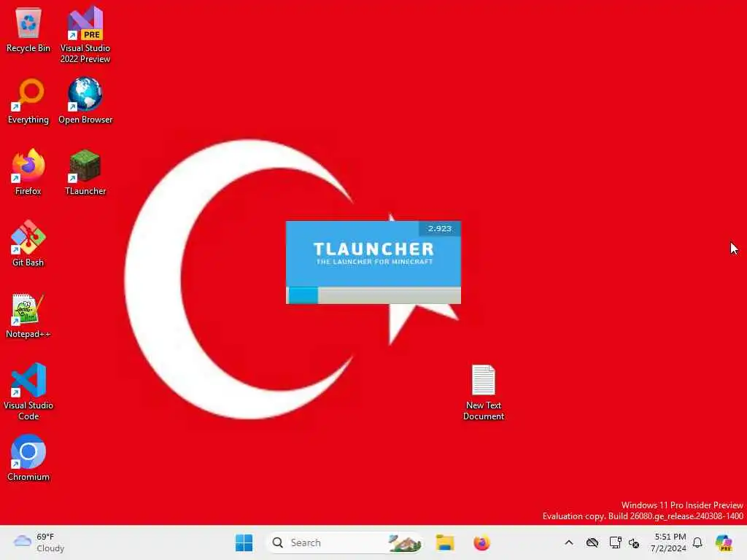Select Visual Studio 2022 Preview shortcut
The image size is (747, 560).
point(85,35)
